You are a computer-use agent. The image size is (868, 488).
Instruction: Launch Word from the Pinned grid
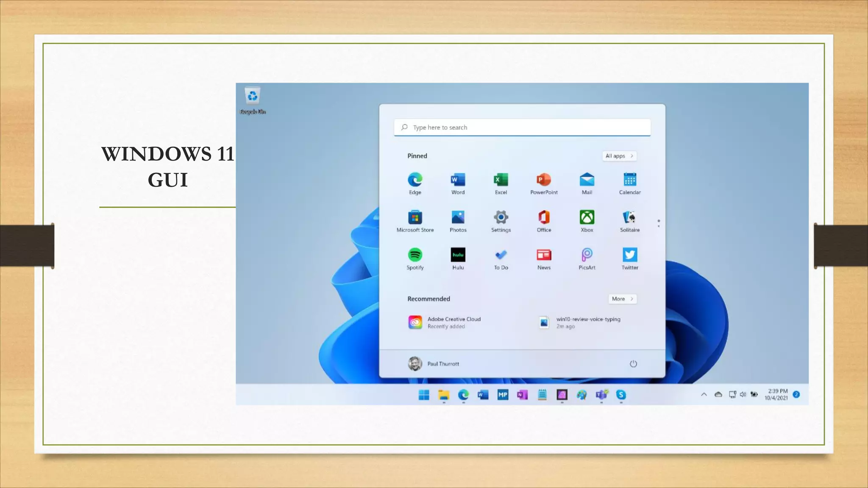point(458,183)
